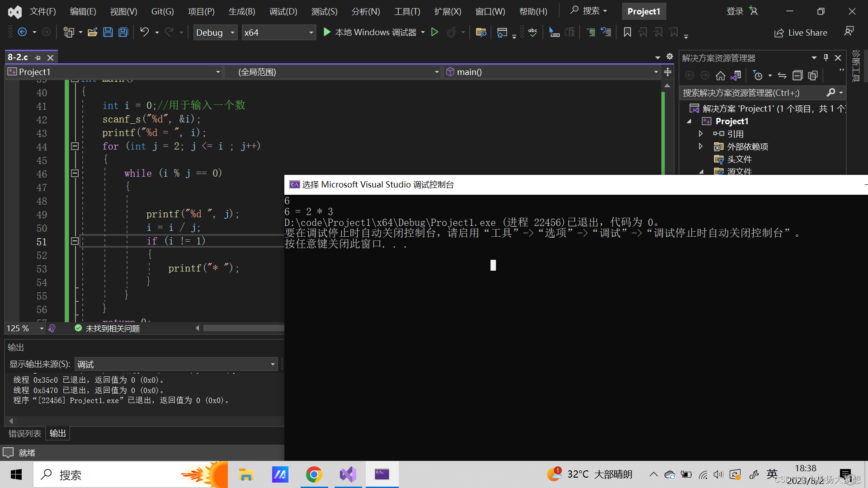
Task: Undo the last edit
Action: [144, 32]
